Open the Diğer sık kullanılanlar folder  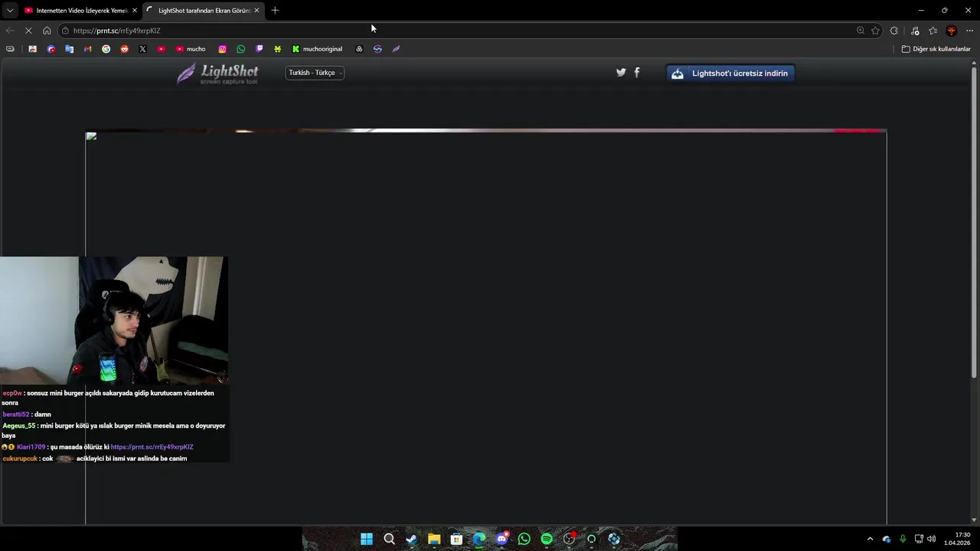pos(936,49)
